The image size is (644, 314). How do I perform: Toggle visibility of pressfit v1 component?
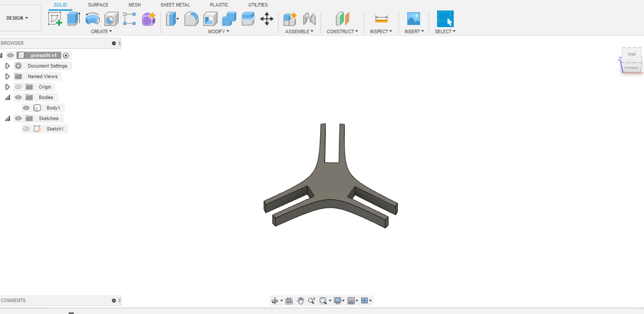[x=10, y=55]
